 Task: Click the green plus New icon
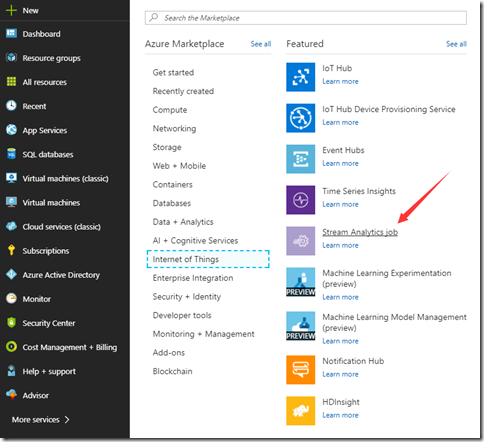[x=11, y=10]
